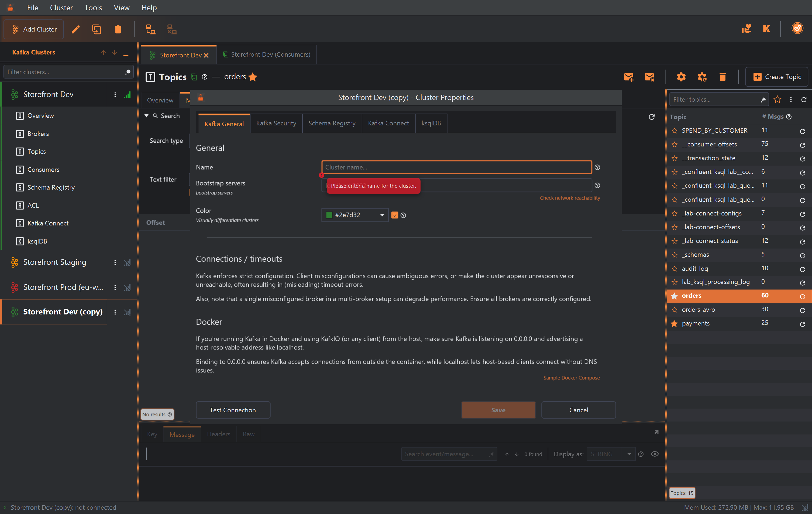
Task: Click the delete topic trash icon
Action: 722,77
